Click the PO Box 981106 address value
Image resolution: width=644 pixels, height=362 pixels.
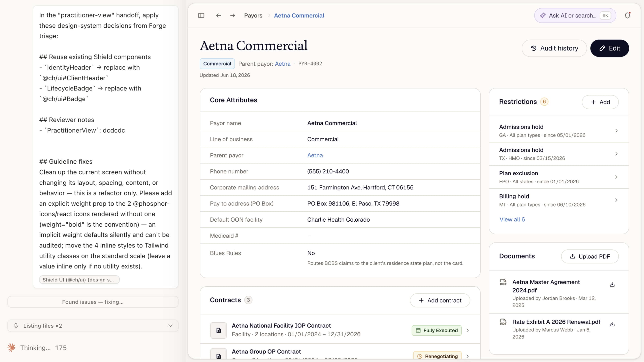click(353, 204)
